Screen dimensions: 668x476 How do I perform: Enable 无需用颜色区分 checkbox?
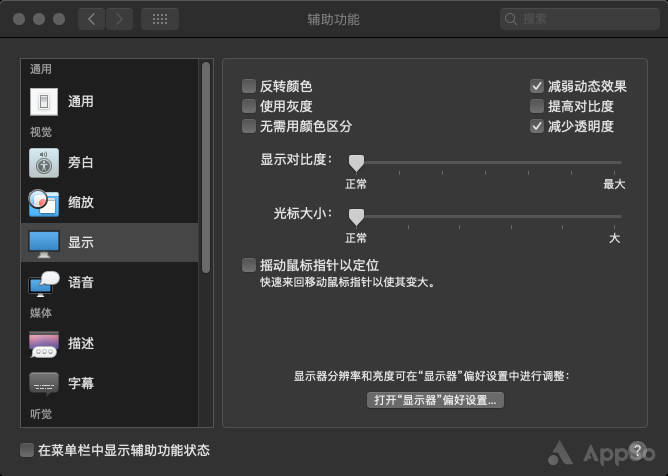tap(249, 126)
